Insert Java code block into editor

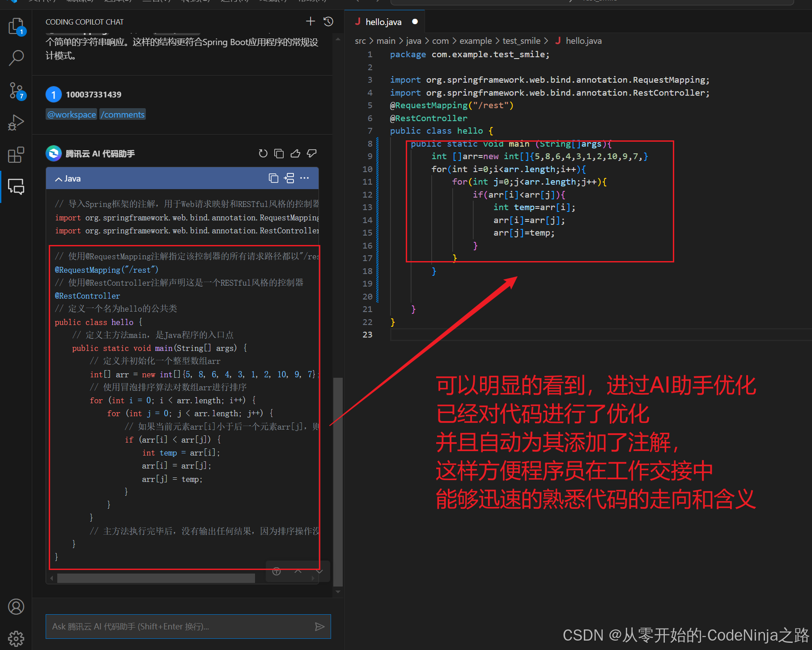click(289, 178)
